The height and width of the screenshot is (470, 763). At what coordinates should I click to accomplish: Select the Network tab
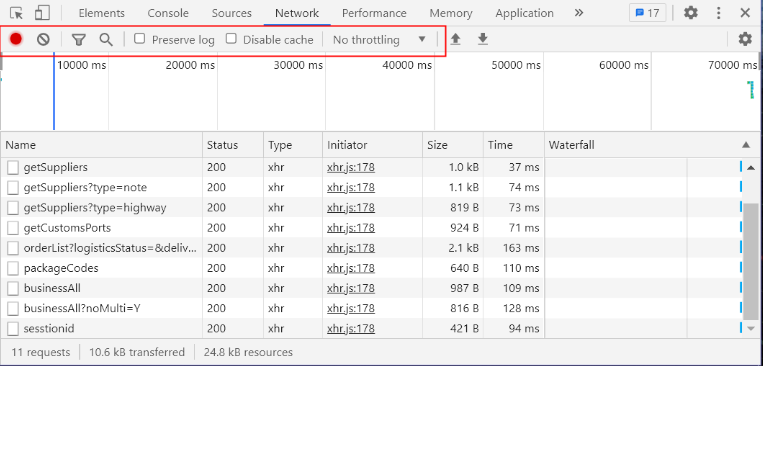point(297,13)
